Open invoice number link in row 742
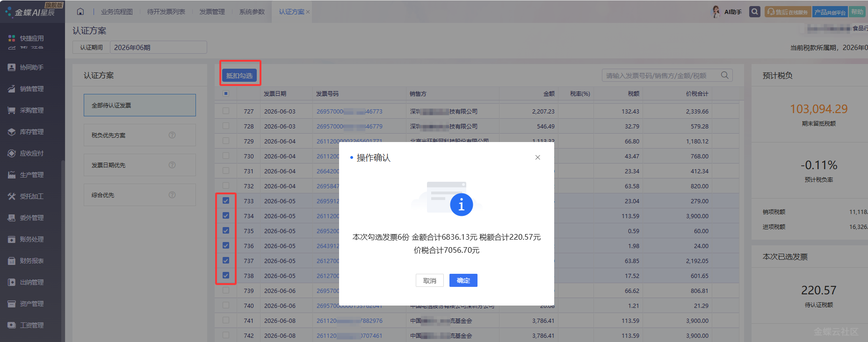The image size is (868, 342). pyautogui.click(x=349, y=335)
